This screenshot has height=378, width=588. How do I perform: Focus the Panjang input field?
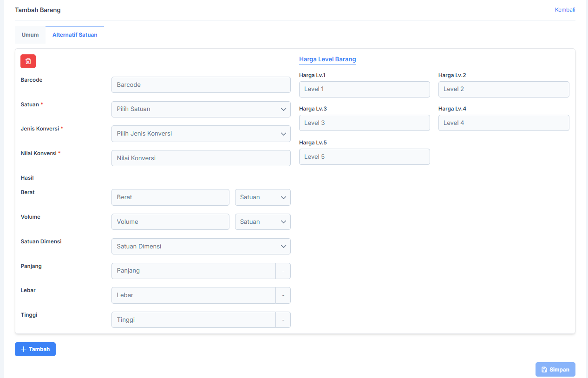[x=193, y=271]
